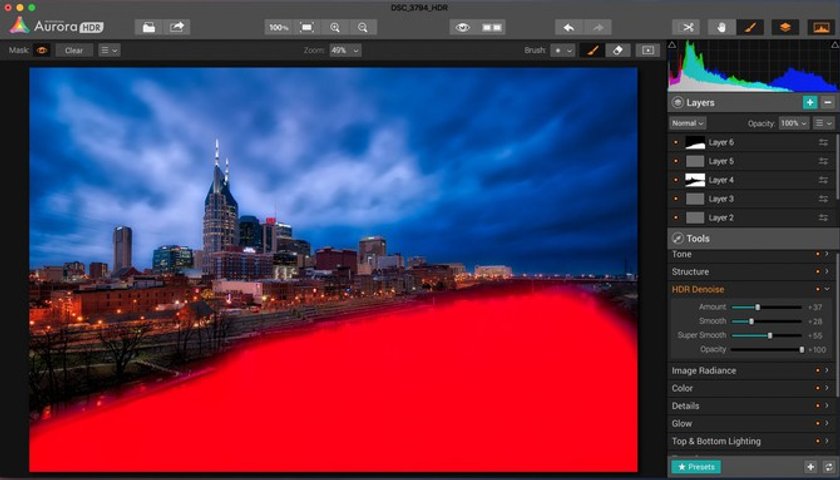Image resolution: width=840 pixels, height=480 pixels.
Task: Click the export share icon
Action: (177, 27)
